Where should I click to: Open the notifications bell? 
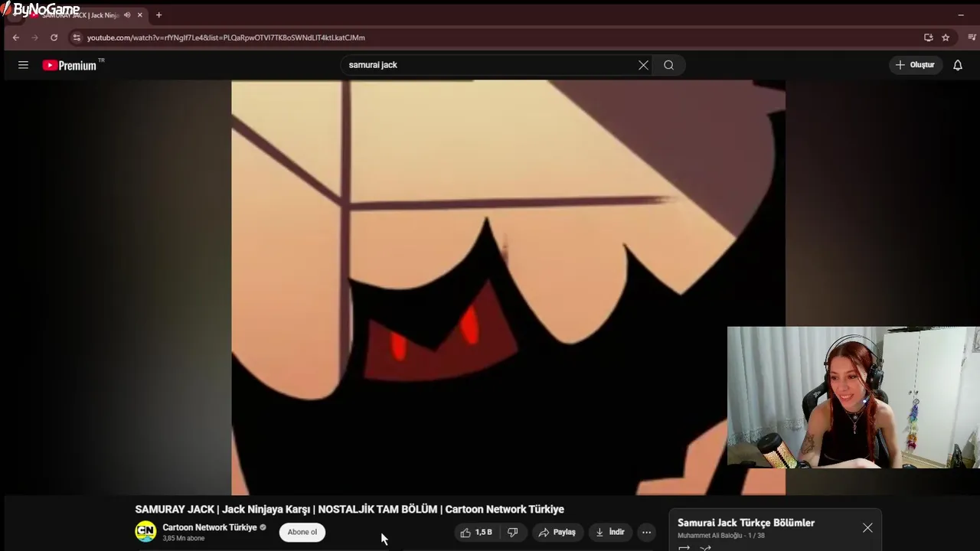coord(957,65)
